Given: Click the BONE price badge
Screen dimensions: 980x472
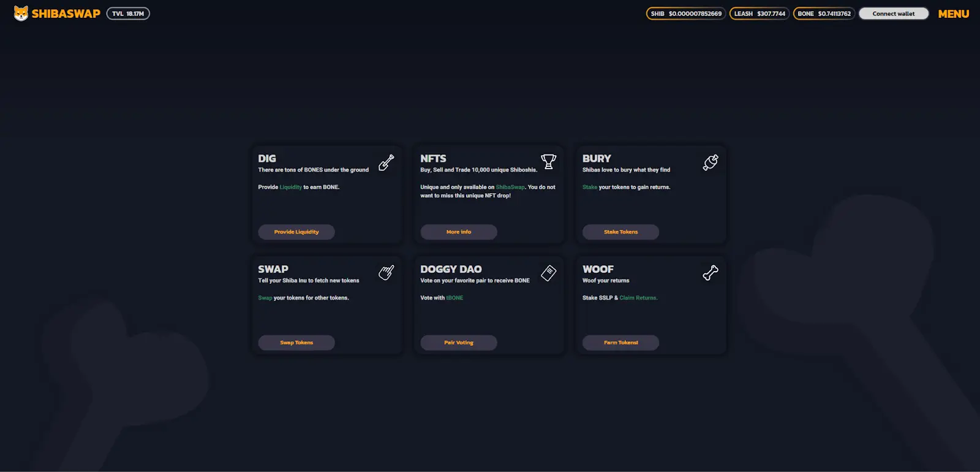Looking at the screenshot, I should (824, 13).
